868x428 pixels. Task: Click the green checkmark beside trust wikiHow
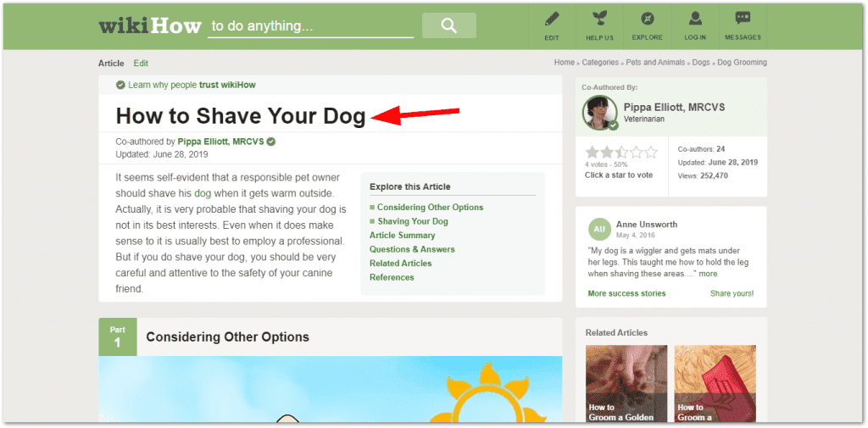120,85
